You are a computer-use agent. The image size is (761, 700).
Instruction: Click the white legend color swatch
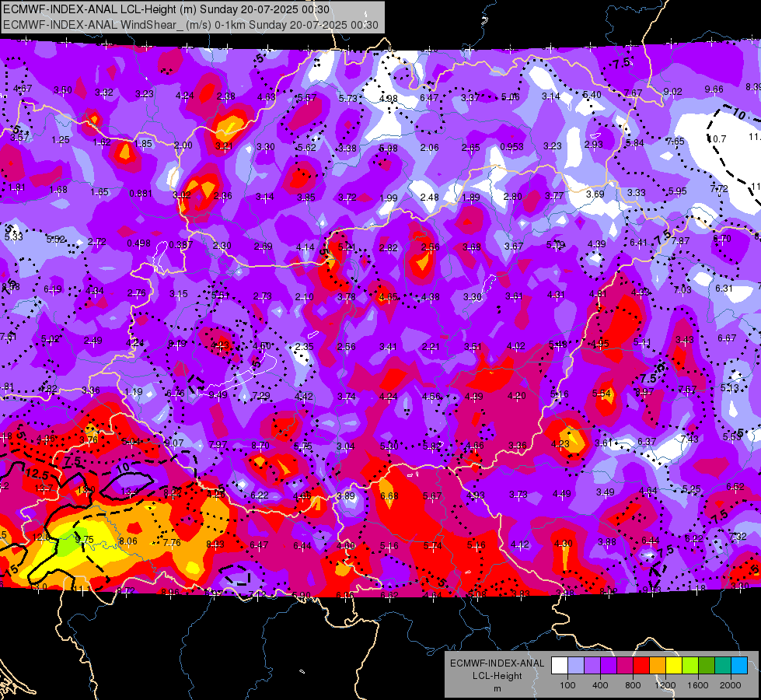click(560, 666)
